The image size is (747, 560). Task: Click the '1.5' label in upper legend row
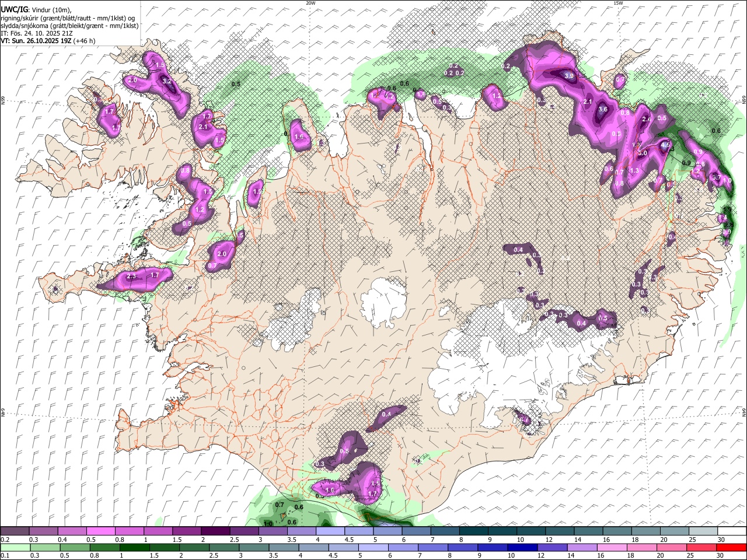(177, 540)
